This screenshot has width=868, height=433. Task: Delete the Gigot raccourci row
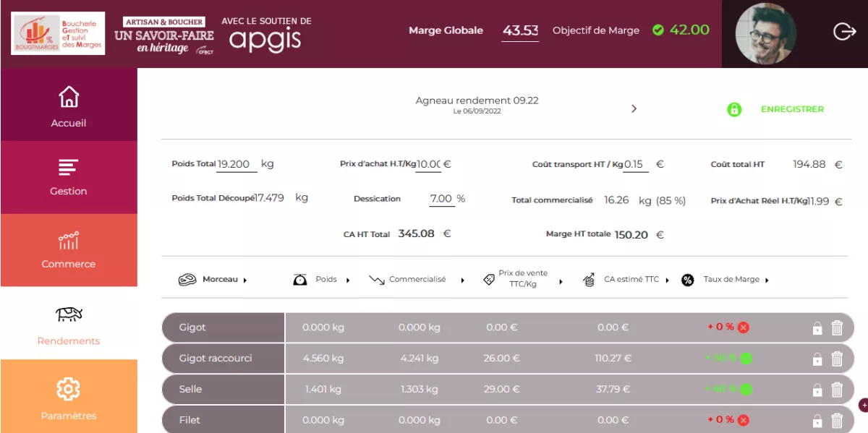[837, 359]
